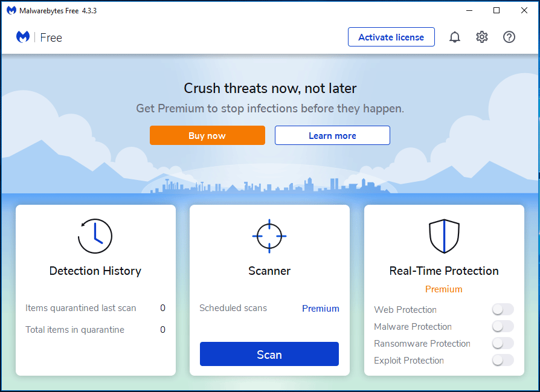
Task: Open Premium link next to Scheduled scans
Action: [x=321, y=308]
